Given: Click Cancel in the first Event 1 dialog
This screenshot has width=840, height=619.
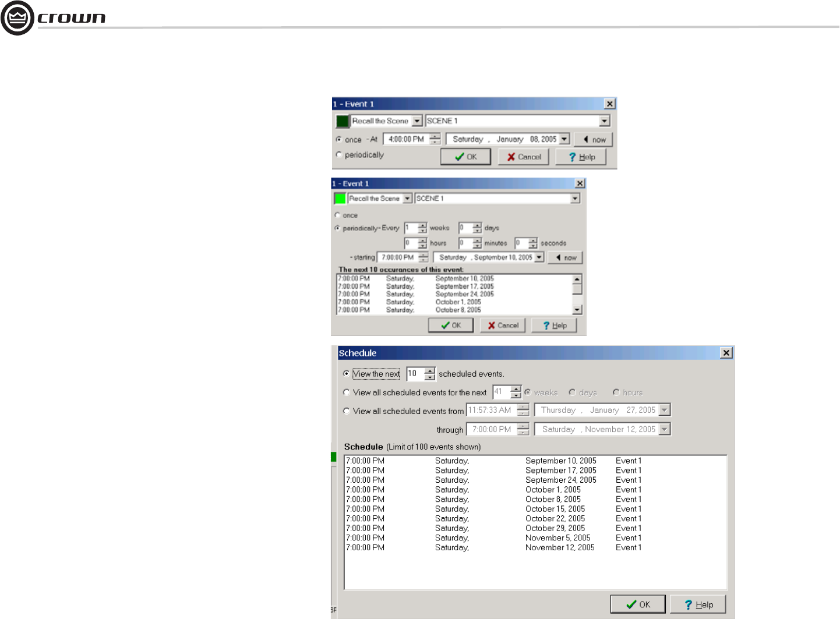Looking at the screenshot, I should (x=523, y=157).
